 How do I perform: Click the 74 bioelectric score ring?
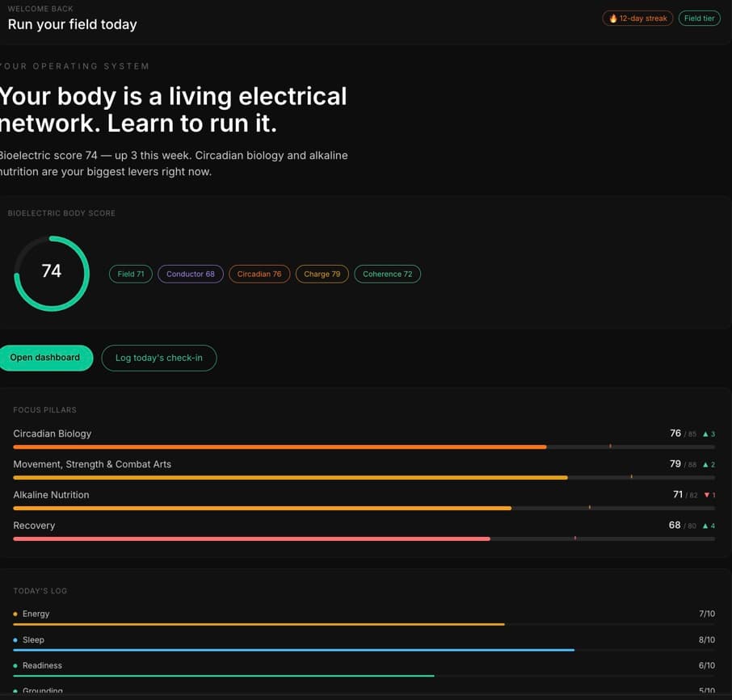[x=52, y=273]
